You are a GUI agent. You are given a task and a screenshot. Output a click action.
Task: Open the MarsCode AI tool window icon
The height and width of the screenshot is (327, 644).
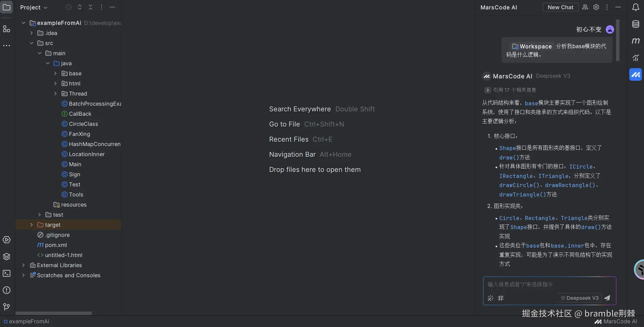[635, 74]
